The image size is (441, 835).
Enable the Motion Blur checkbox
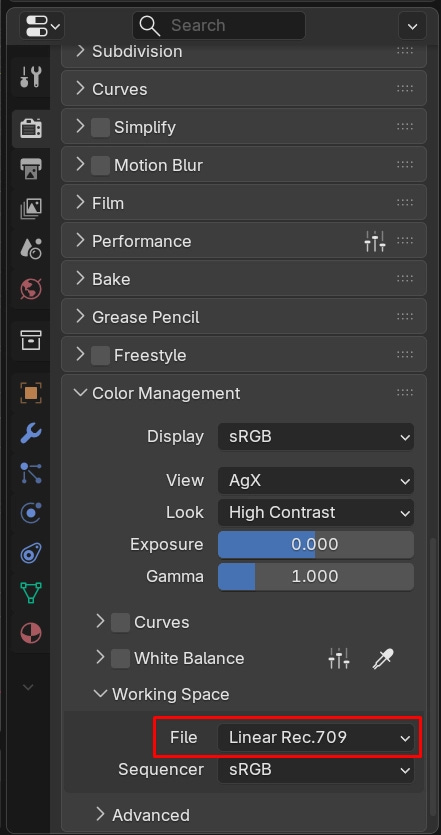pos(100,165)
